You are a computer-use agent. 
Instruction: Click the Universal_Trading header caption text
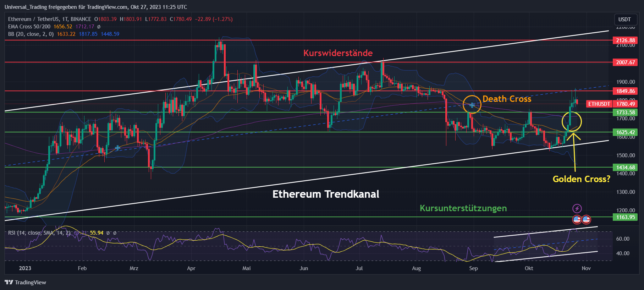coord(96,7)
